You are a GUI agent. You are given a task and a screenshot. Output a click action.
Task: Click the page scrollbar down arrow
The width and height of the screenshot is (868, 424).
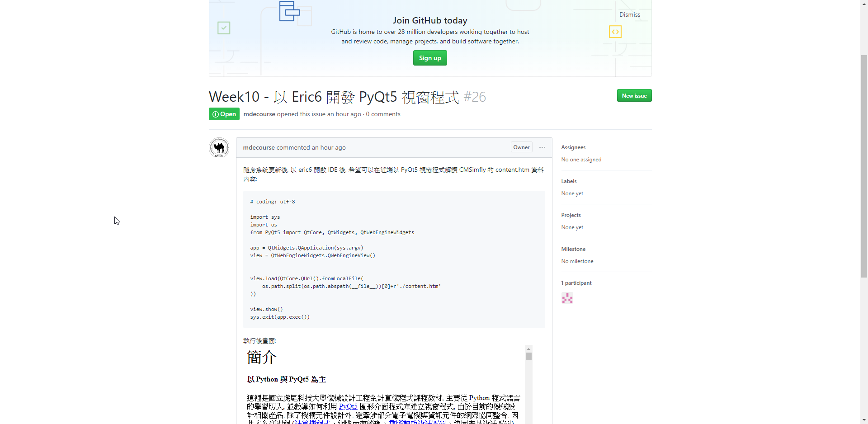[x=864, y=420]
